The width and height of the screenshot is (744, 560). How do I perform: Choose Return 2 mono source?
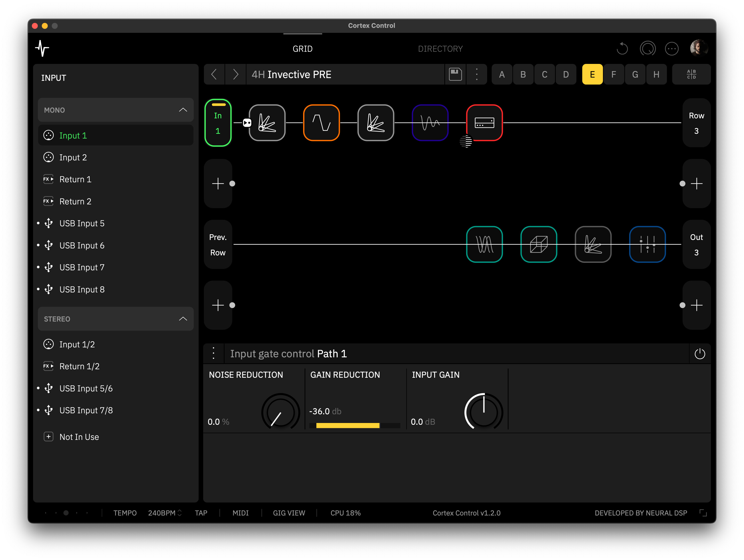point(116,201)
